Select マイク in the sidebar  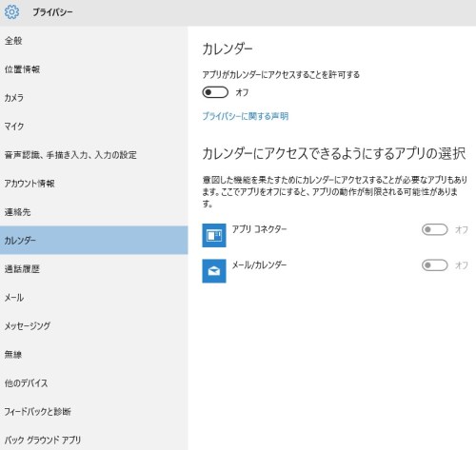[94, 127]
